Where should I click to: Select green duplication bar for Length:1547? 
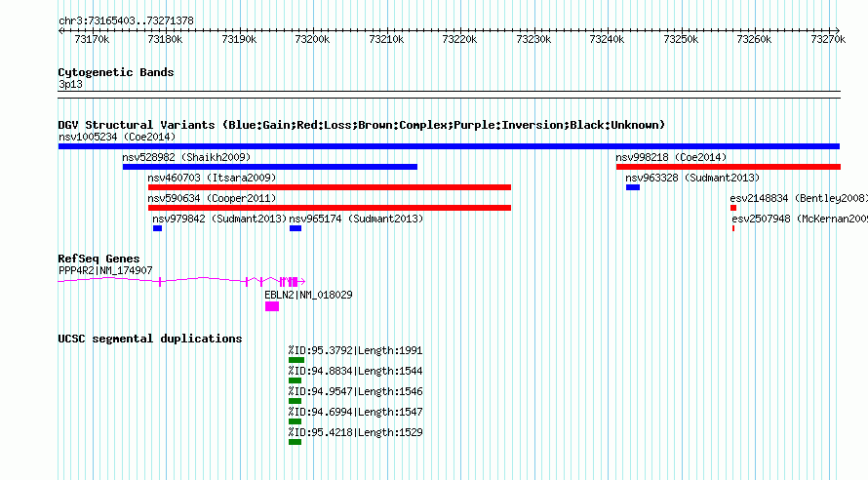pyautogui.click(x=296, y=421)
